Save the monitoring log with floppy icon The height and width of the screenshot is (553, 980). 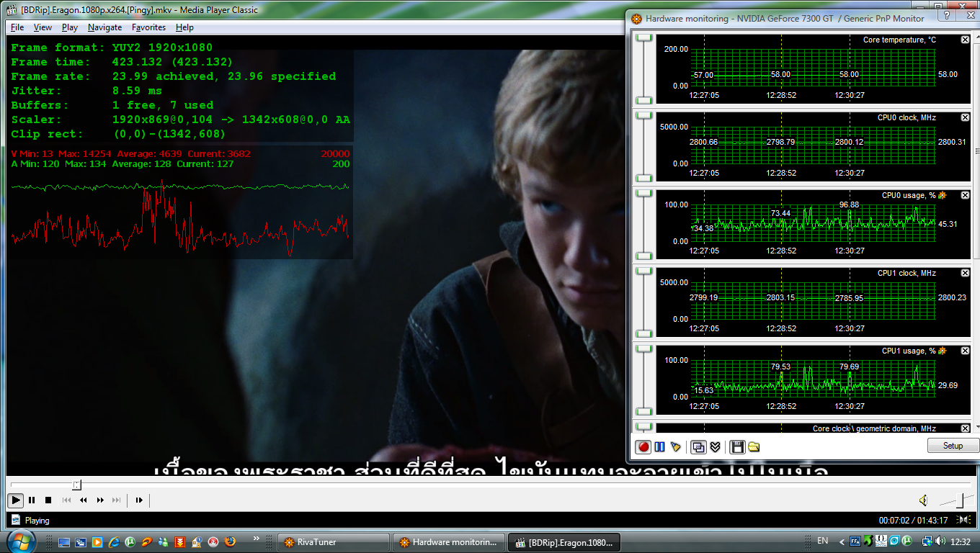737,447
